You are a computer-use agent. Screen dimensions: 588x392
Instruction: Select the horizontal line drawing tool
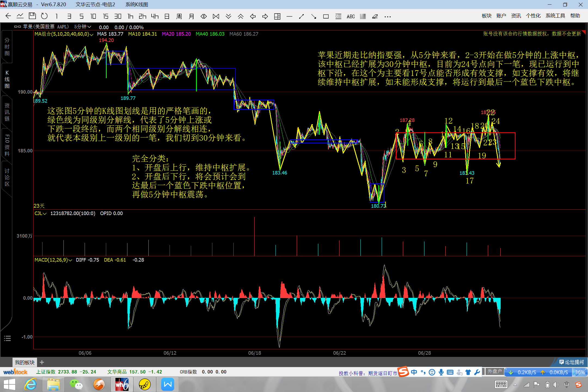(289, 17)
